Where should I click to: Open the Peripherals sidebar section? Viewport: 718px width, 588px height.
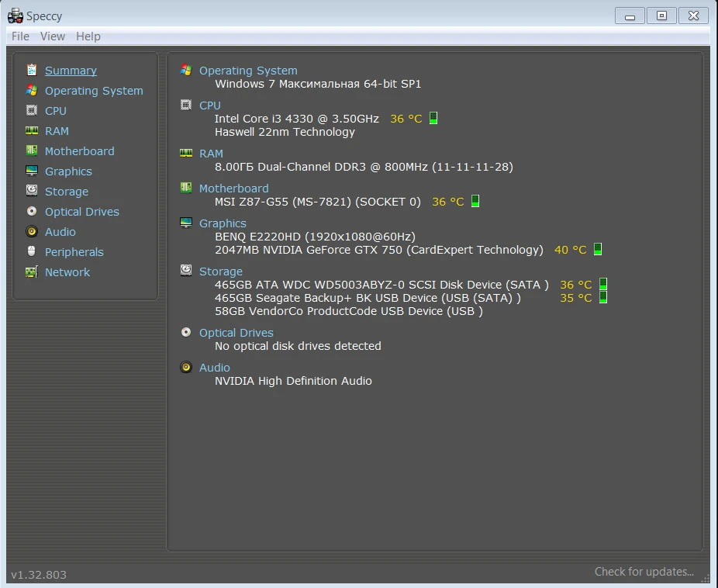(x=74, y=252)
